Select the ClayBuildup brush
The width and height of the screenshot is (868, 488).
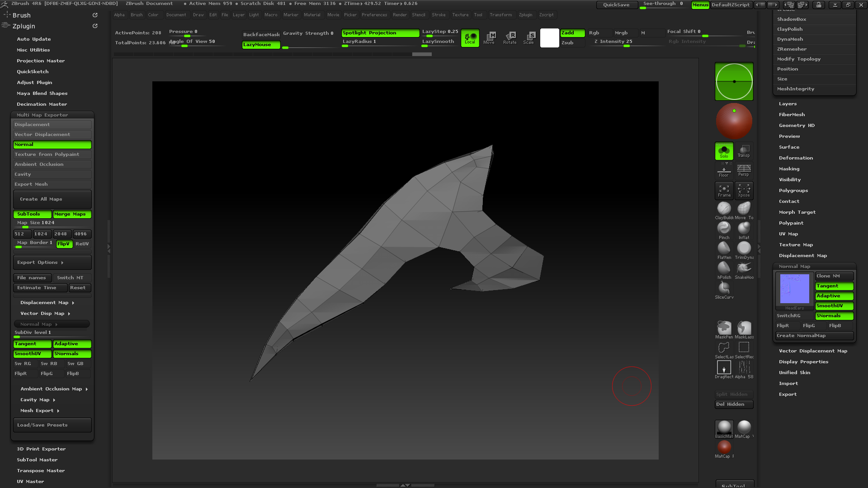pos(724,210)
